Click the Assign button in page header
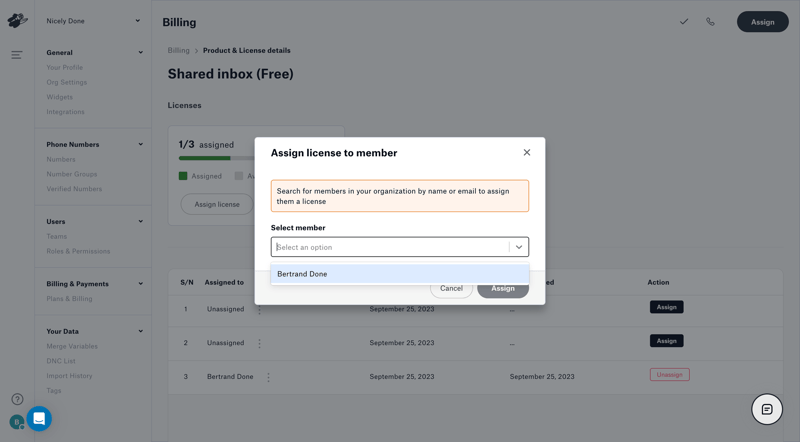This screenshot has height=442, width=800. tap(762, 22)
